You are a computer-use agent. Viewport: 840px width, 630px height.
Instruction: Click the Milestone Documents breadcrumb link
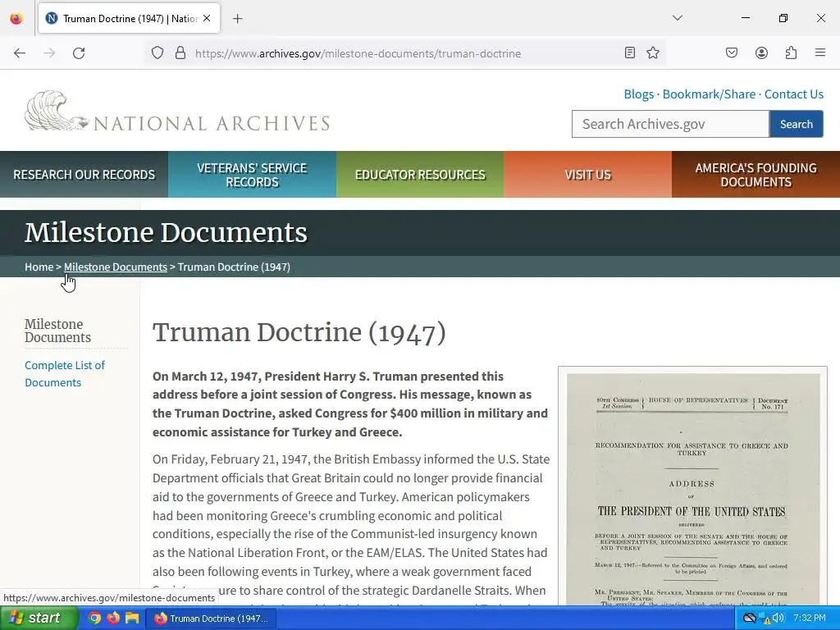coord(116,267)
